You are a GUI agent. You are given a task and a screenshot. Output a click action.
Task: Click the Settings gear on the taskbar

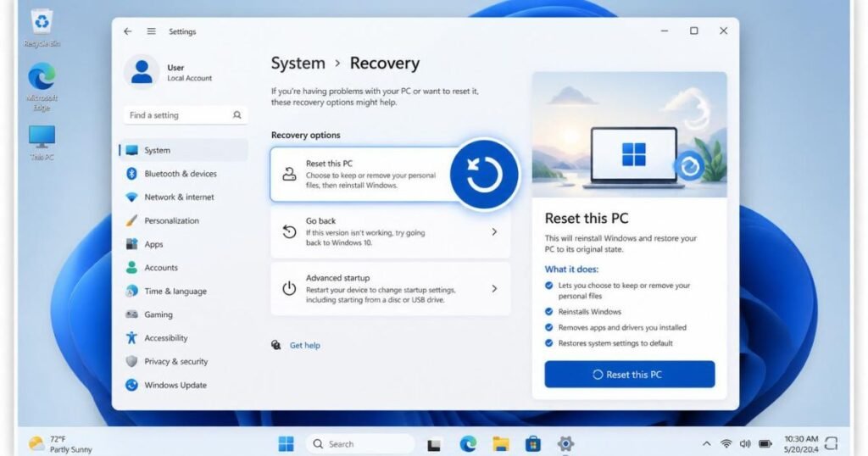[x=565, y=444]
